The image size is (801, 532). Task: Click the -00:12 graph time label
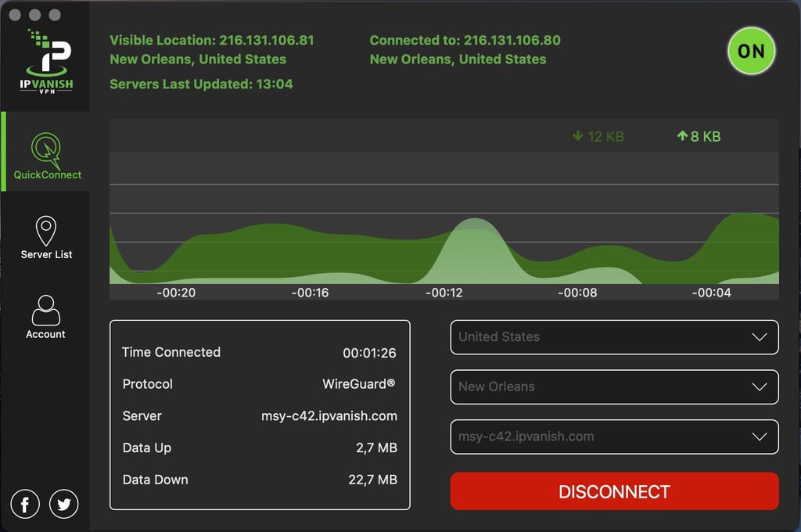click(444, 293)
